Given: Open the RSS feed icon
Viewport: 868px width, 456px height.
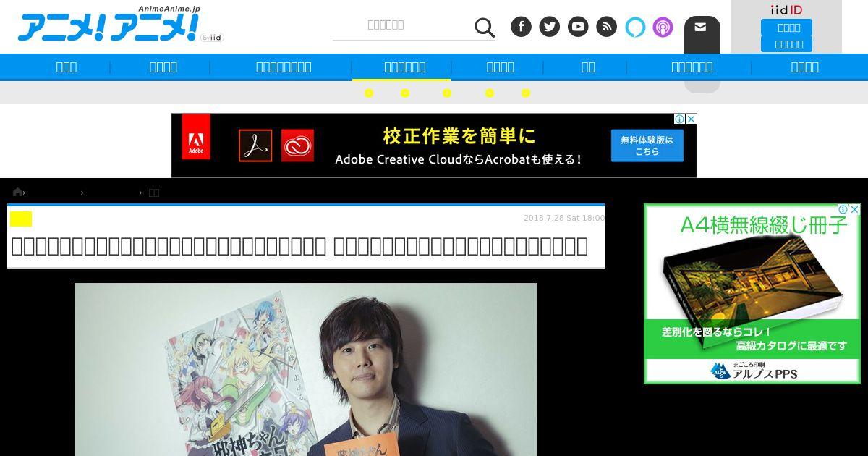Looking at the screenshot, I should point(606,27).
